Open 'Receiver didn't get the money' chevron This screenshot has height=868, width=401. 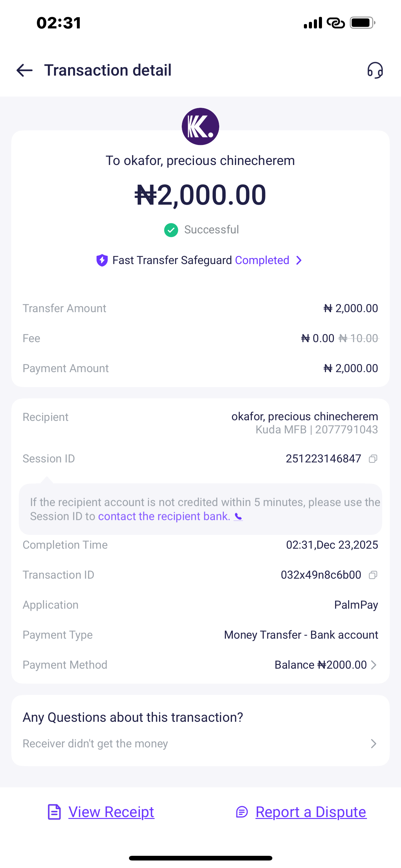coord(374,744)
